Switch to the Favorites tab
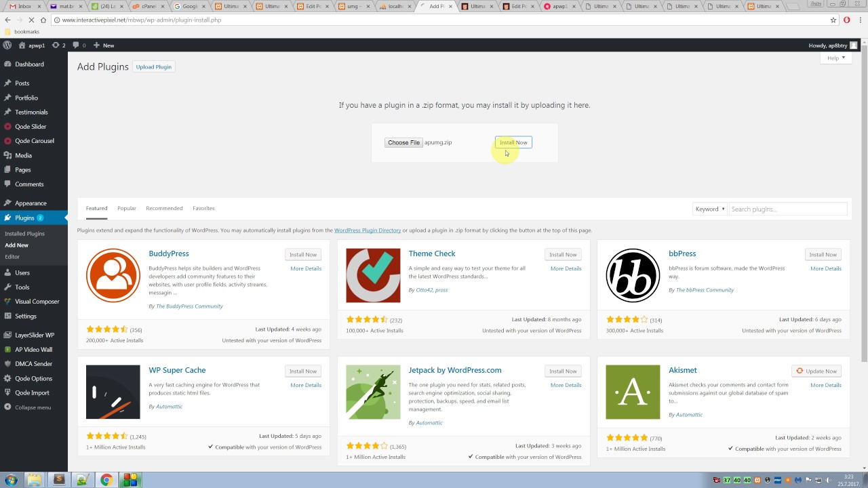The width and height of the screenshot is (868, 488). pyautogui.click(x=203, y=209)
